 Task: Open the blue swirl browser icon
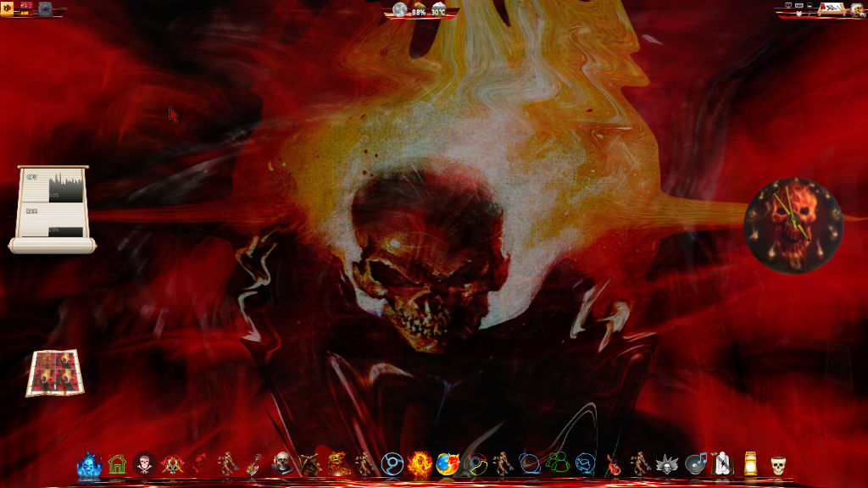(530, 464)
